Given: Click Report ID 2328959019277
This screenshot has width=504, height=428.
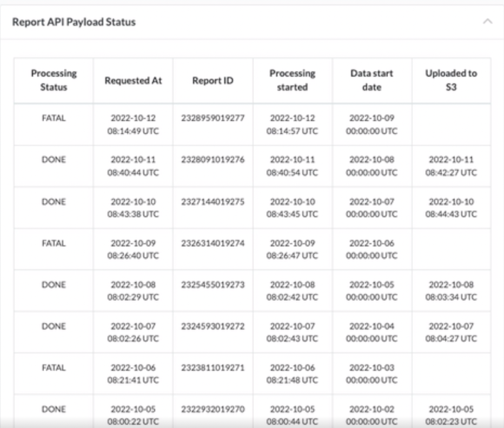Looking at the screenshot, I should (x=213, y=118).
